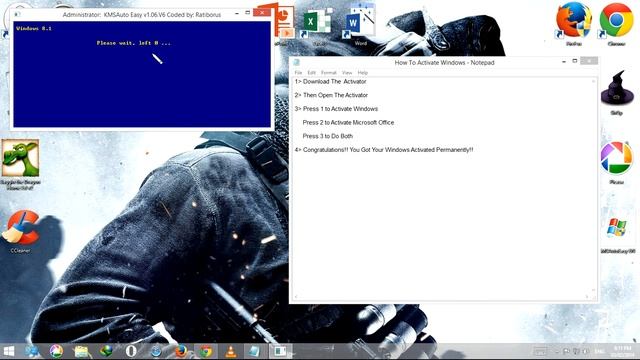Open Action Center flag in system tray
This screenshot has height=360, width=640.
tap(567, 351)
